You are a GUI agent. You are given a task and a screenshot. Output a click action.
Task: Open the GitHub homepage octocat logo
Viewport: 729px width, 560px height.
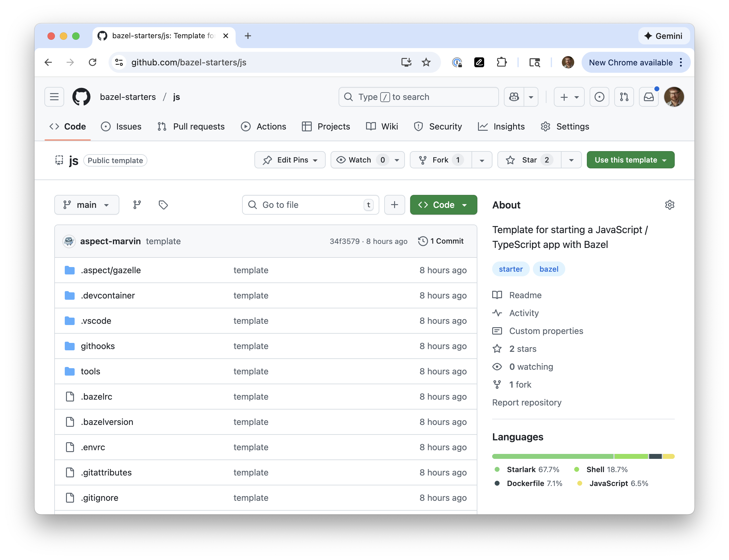81,97
